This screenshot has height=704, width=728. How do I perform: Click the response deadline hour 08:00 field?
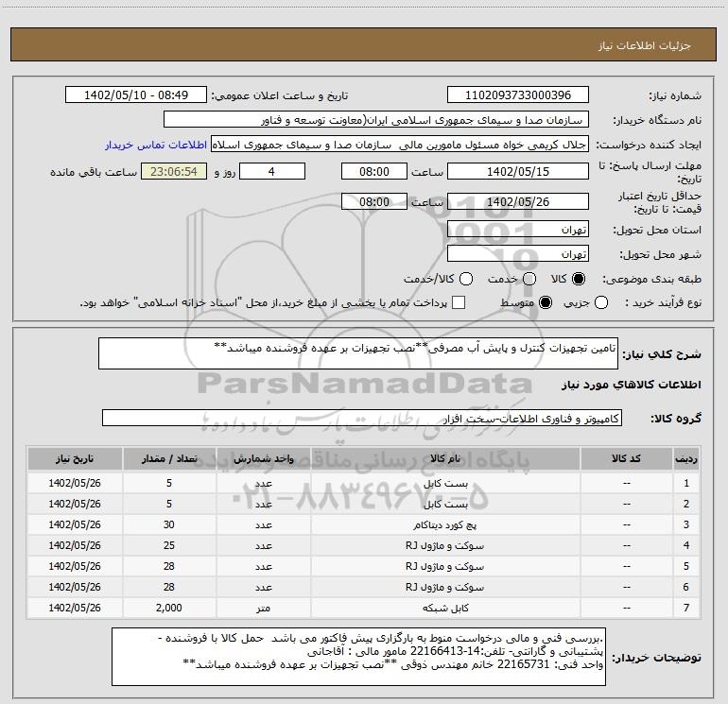coord(374,172)
